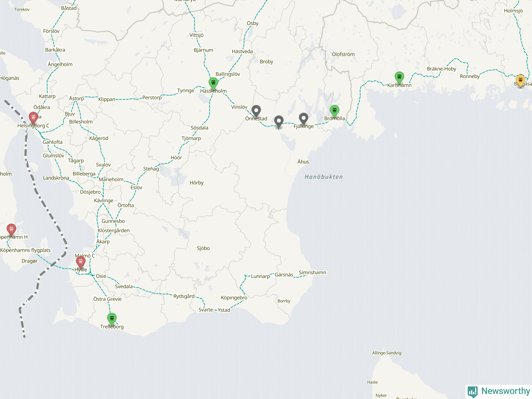
Task: Click the Barkåkra station label
Action: [x=55, y=50]
